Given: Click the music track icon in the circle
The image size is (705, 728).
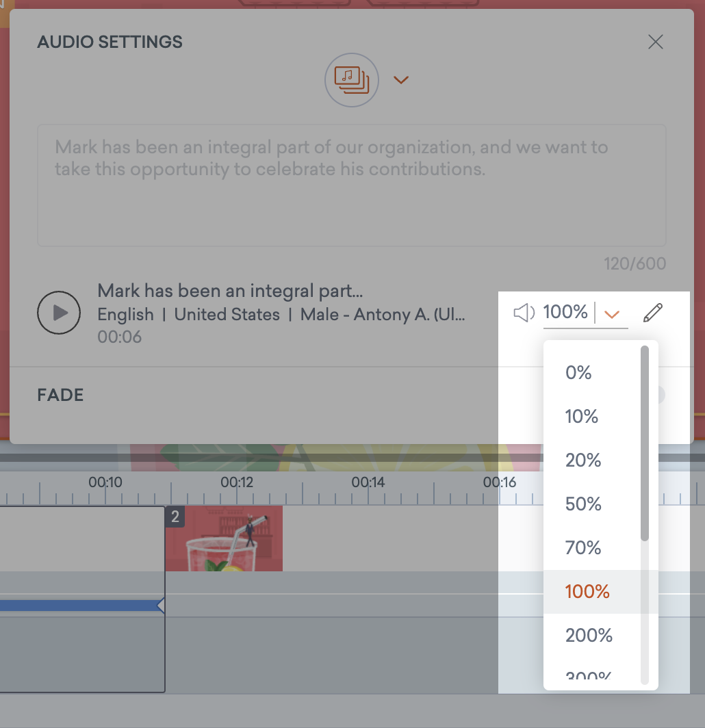Looking at the screenshot, I should 351,79.
